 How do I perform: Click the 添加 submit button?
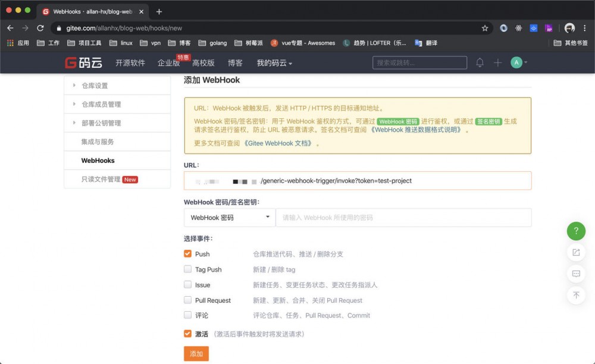pos(196,353)
